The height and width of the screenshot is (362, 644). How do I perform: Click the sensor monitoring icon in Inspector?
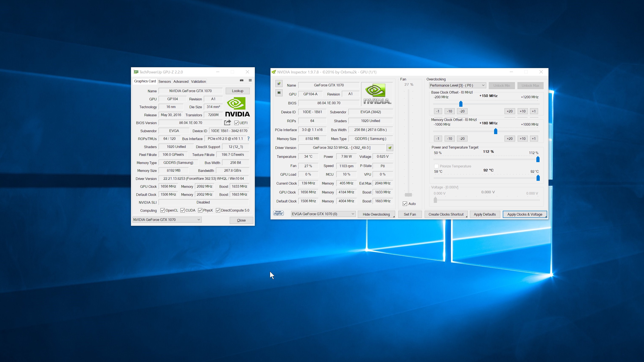tap(279, 93)
